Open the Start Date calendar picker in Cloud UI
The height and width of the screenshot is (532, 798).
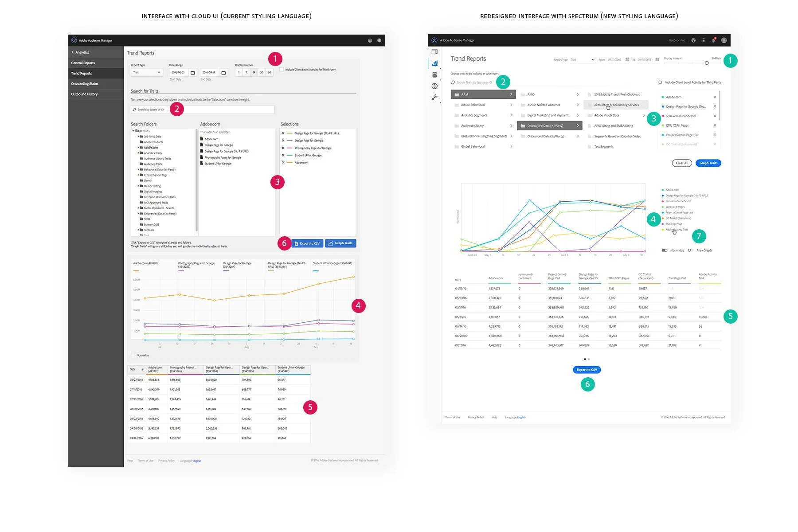click(193, 72)
